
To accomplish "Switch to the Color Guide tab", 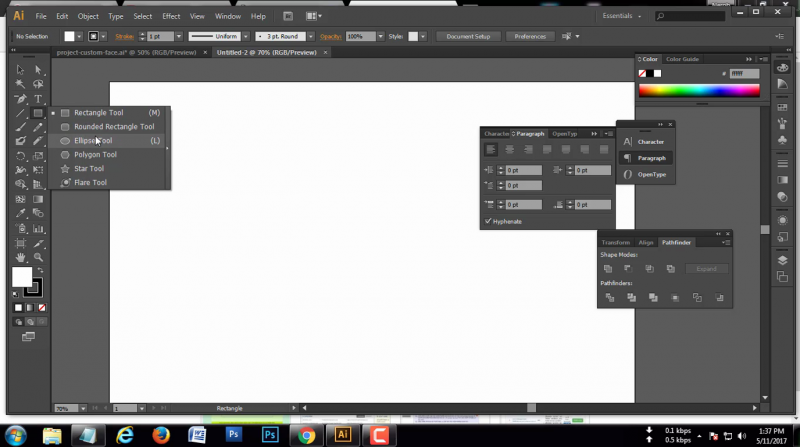I will pos(683,59).
